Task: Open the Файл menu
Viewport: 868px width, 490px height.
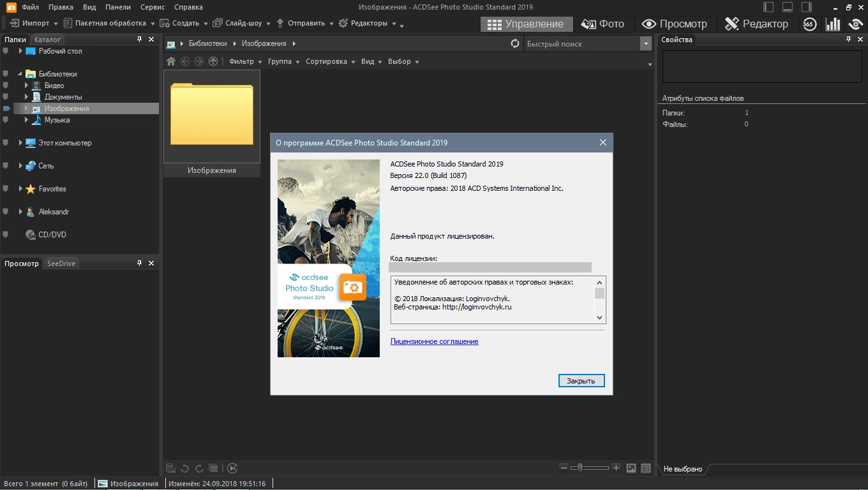Action: click(x=30, y=7)
